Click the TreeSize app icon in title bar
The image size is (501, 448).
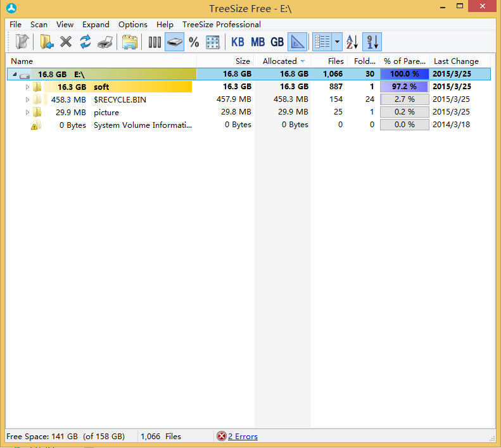tap(11, 8)
